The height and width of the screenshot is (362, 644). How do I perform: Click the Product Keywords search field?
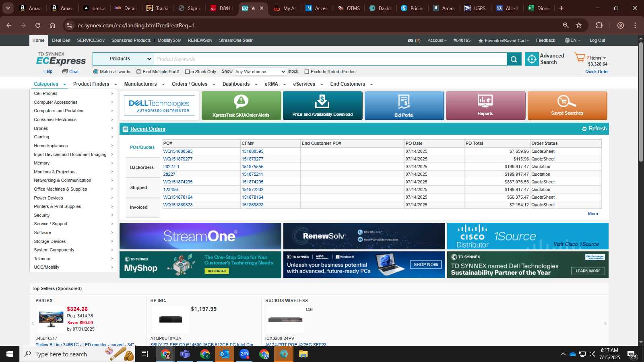(x=330, y=59)
